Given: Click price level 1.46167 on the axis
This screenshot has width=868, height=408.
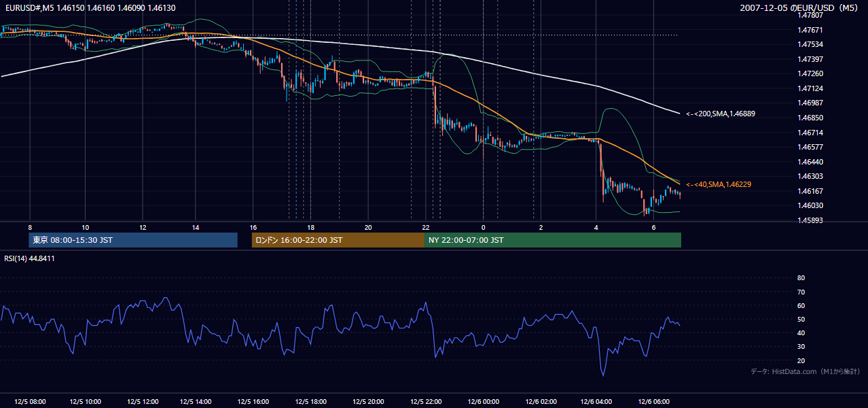Looking at the screenshot, I should click(x=810, y=191).
